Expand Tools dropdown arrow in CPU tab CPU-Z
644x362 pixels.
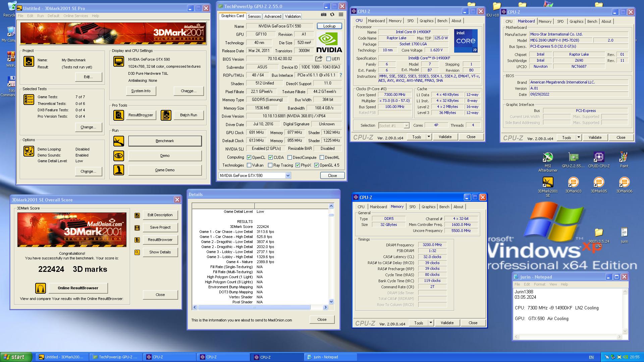(428, 137)
